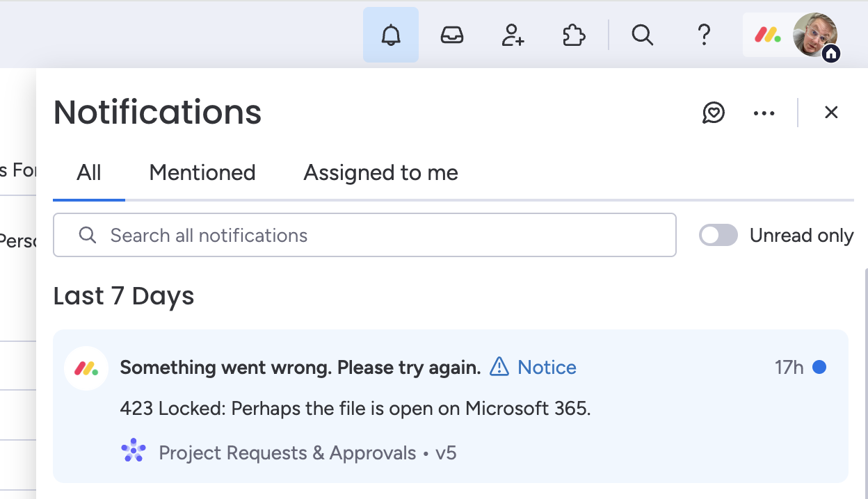Close the Notifications panel

pyautogui.click(x=831, y=113)
